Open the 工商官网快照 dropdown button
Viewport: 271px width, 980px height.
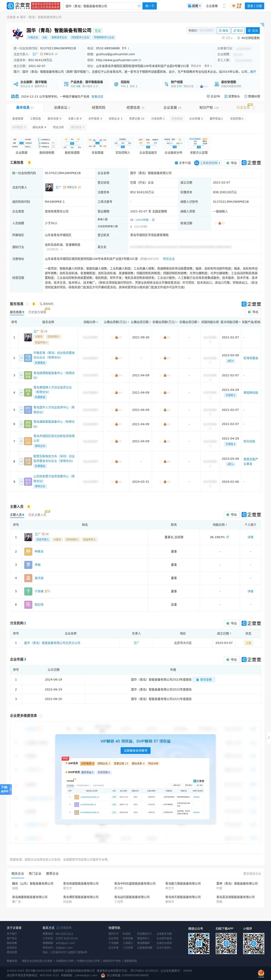[x=207, y=163]
